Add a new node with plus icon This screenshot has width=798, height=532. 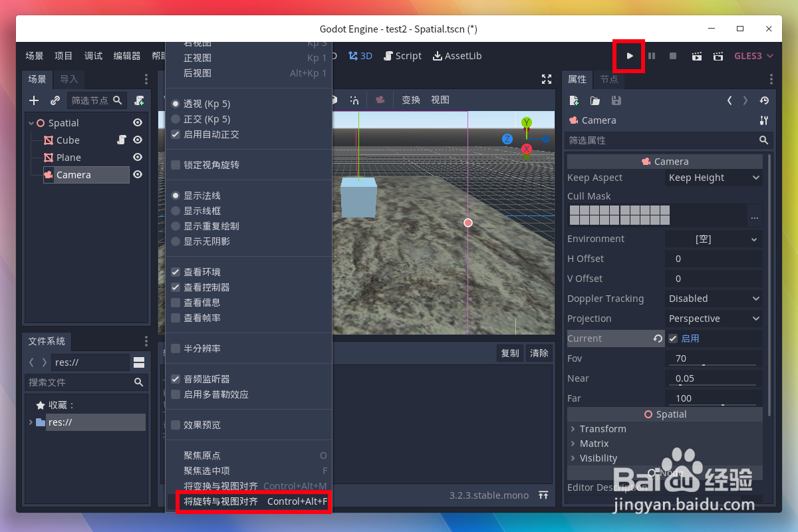pyautogui.click(x=35, y=100)
